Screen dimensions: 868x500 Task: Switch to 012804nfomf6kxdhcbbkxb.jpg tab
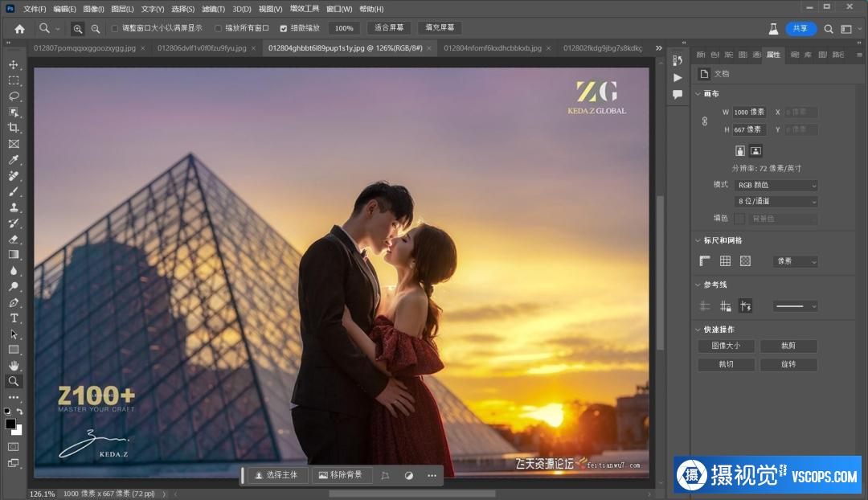(x=493, y=48)
